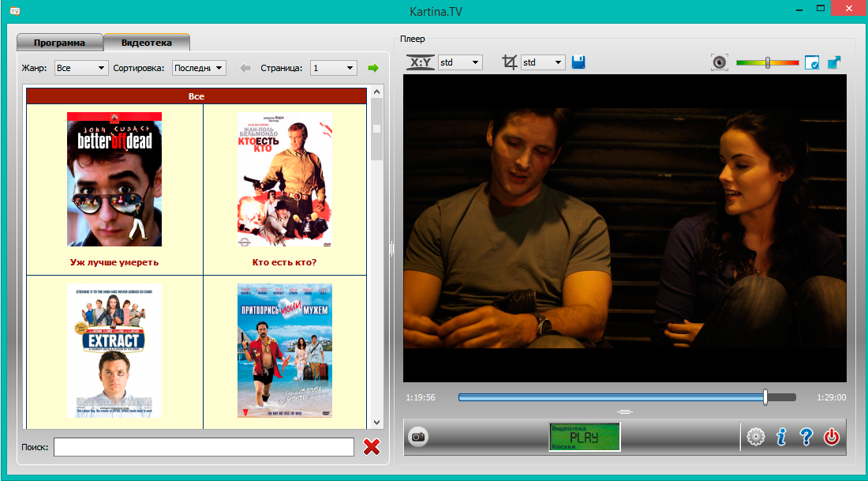The width and height of the screenshot is (868, 481).
Task: Open settings with the gear icon
Action: (x=756, y=438)
